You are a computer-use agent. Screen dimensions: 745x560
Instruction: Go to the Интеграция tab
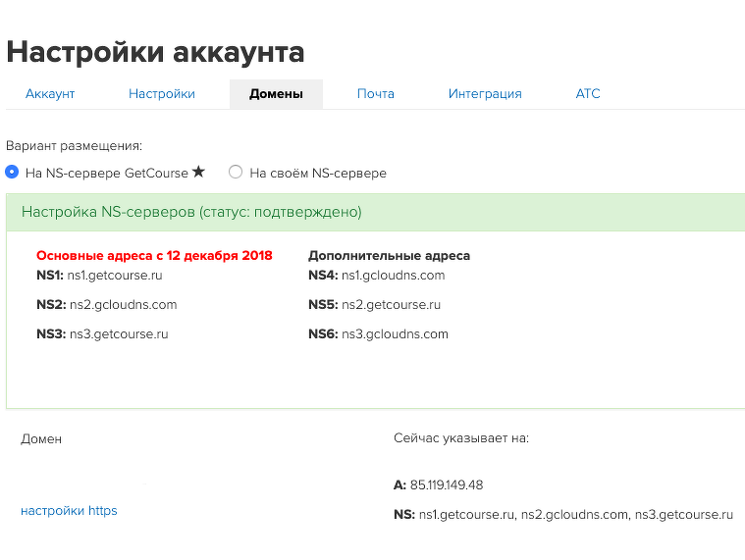point(485,94)
